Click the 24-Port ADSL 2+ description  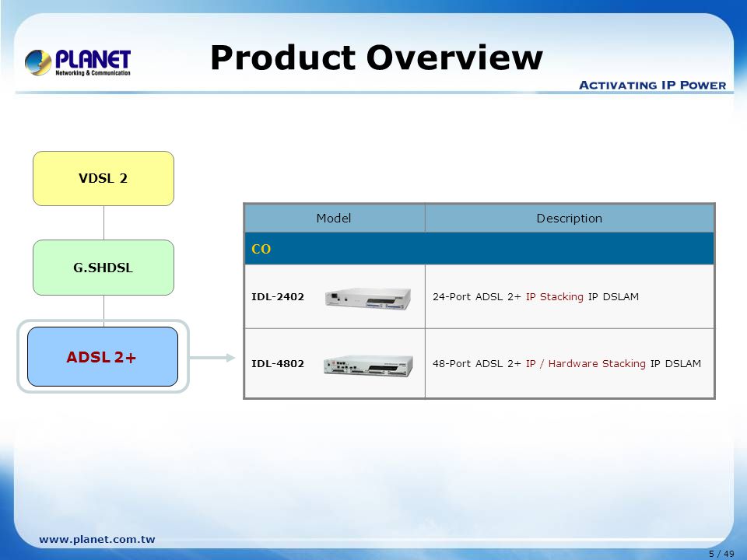tap(535, 296)
